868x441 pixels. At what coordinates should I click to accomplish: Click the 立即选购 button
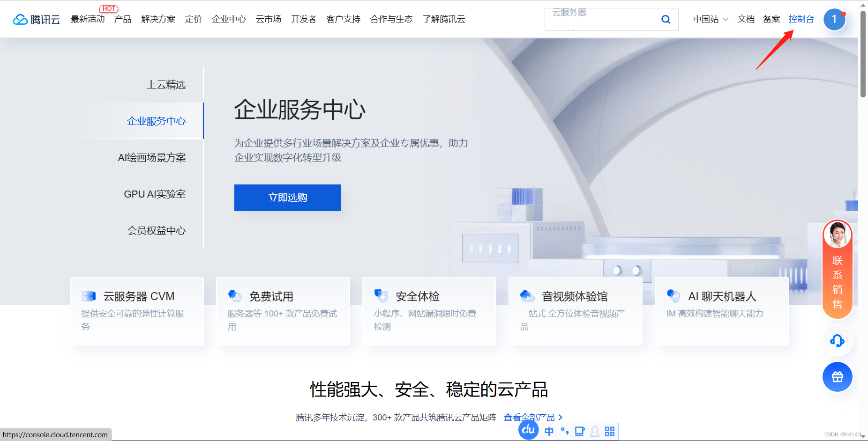288,198
